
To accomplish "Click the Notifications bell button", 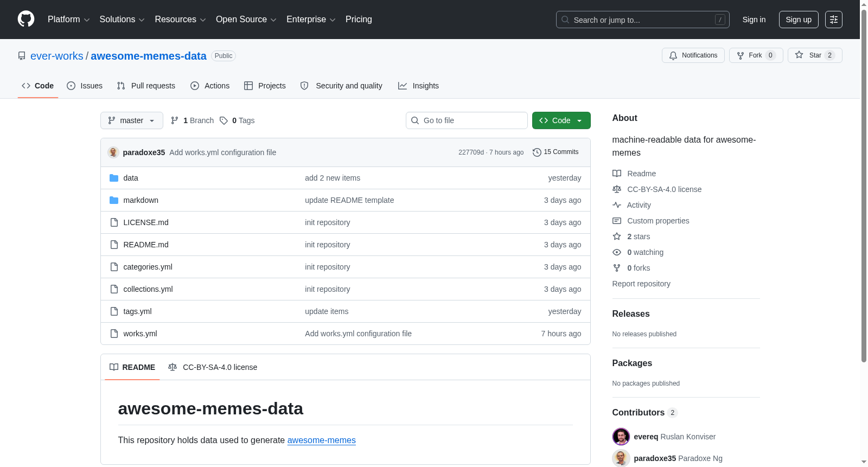I will (x=693, y=55).
